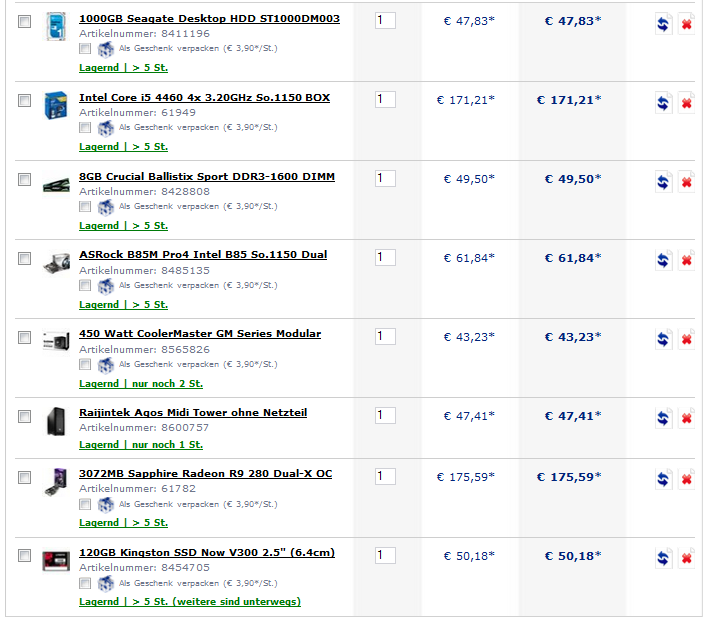The image size is (708, 617).
Task: Select the Kingston SSD Now V300 row checkbox
Action: [x=24, y=556]
